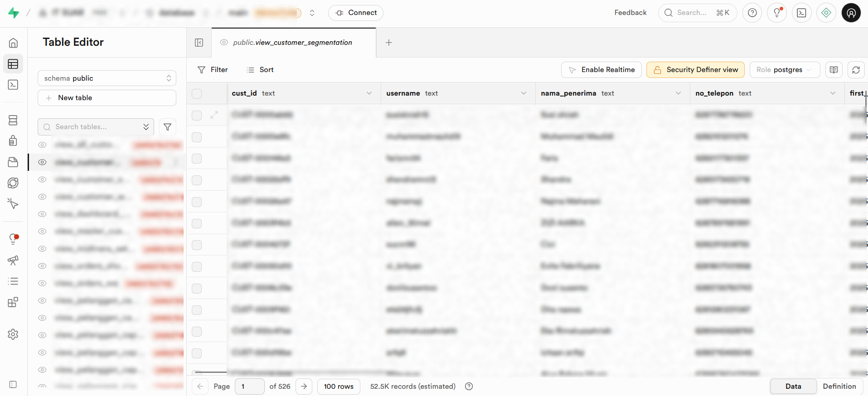The width and height of the screenshot is (868, 396).
Task: Open the schema public dropdown
Action: [107, 78]
